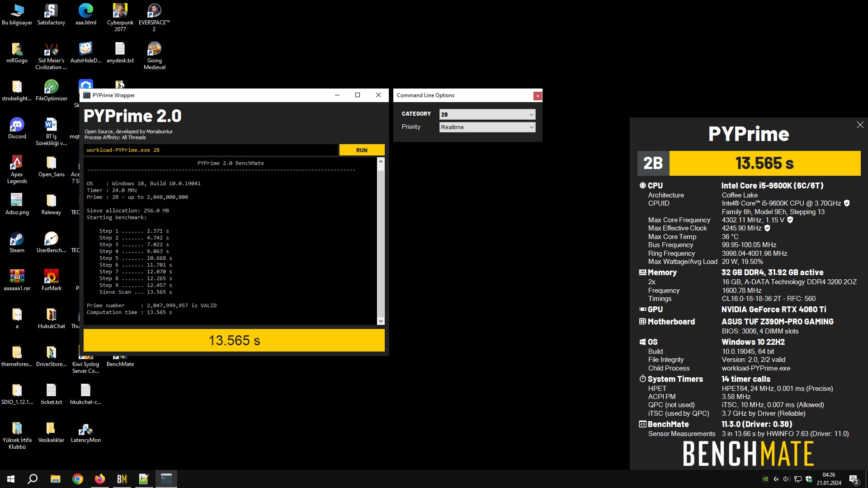
Task: Switch to BenchMate BM taskbar icon
Action: (122, 479)
